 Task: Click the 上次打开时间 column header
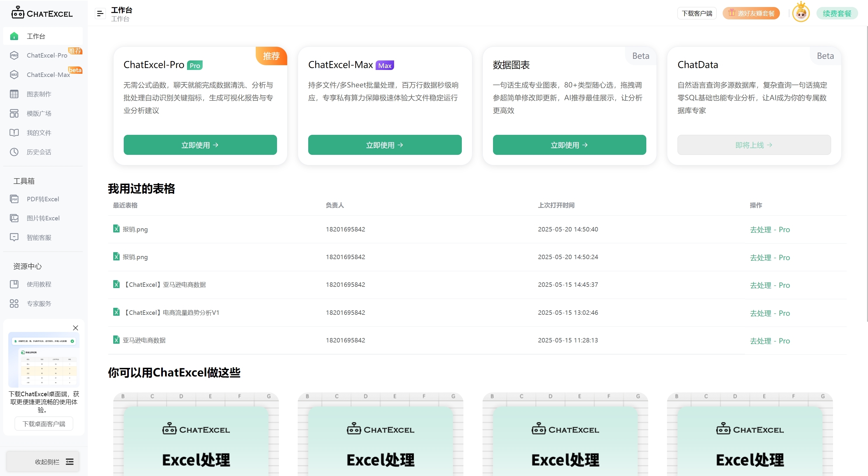556,205
